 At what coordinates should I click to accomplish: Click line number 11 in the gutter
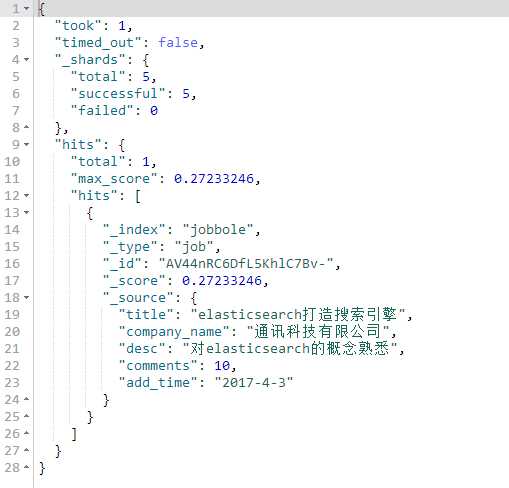point(12,179)
